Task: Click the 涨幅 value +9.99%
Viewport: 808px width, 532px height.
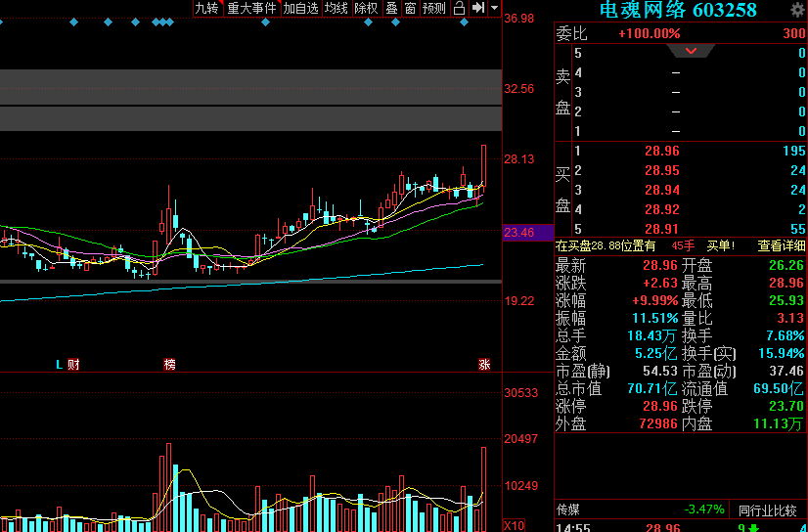Action: [655, 301]
